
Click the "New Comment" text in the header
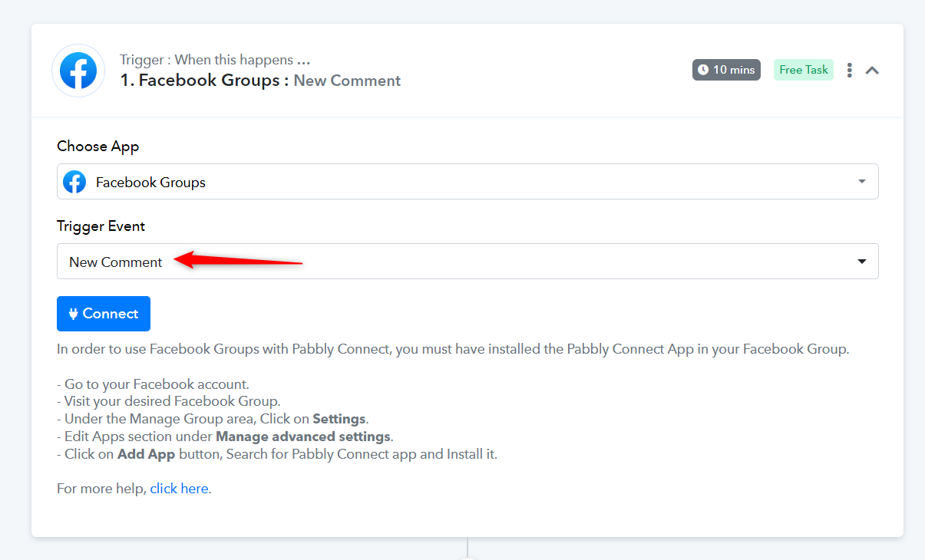coord(347,81)
